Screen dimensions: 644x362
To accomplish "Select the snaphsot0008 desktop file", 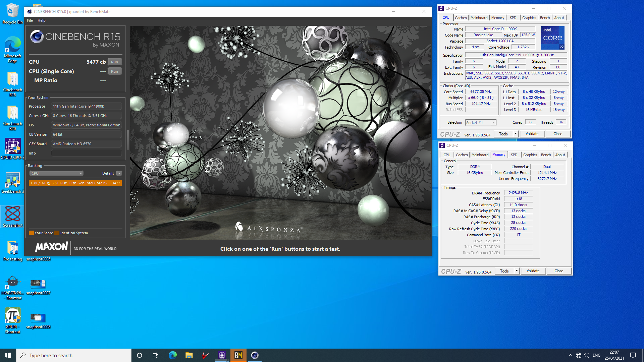I will [38, 321].
